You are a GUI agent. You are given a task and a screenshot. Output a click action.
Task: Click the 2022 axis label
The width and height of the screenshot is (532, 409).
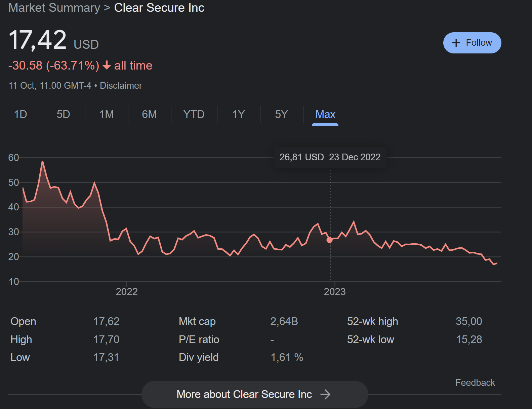pos(127,291)
